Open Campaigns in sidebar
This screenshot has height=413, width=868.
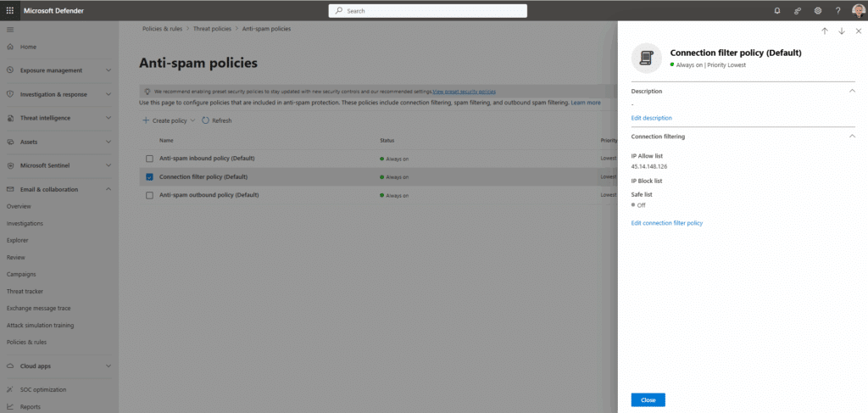(21, 274)
